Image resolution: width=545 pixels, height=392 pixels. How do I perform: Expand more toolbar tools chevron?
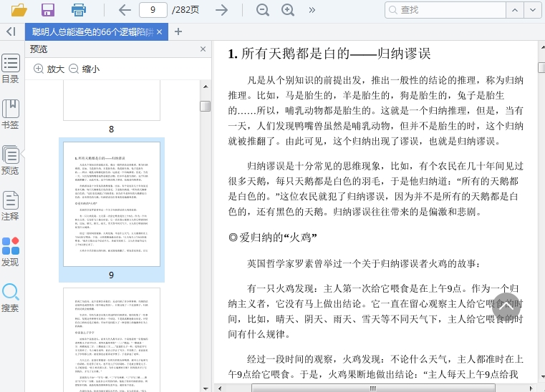pos(312,10)
